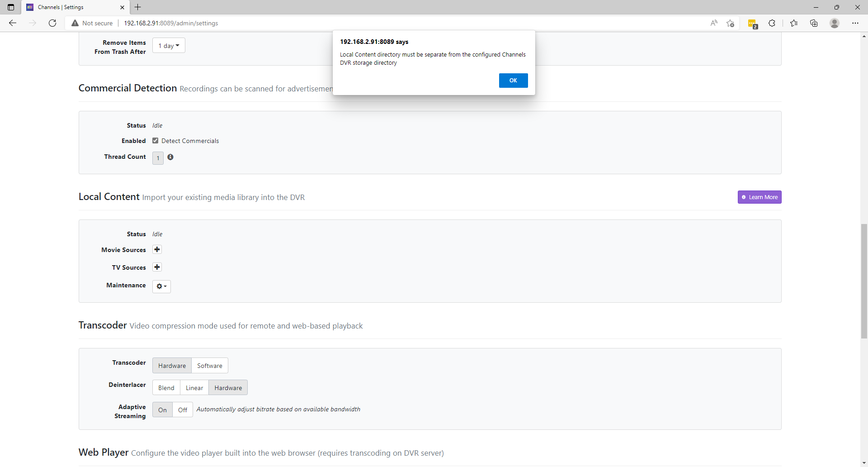Open a new browser tab
Image resolution: width=868 pixels, height=467 pixels.
(x=138, y=7)
